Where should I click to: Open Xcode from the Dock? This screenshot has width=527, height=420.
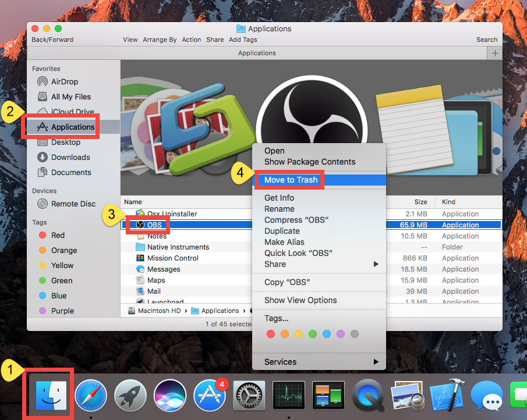click(447, 395)
